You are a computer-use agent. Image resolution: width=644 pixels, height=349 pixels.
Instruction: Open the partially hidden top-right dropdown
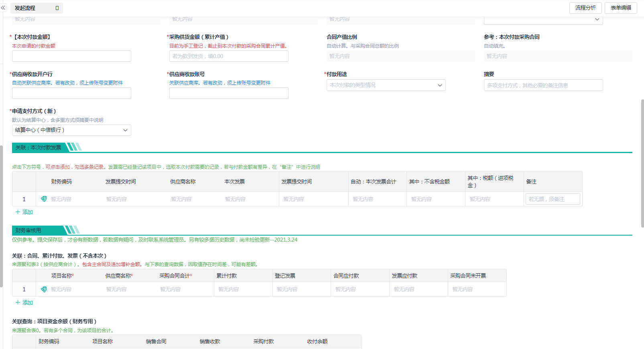tap(543, 20)
